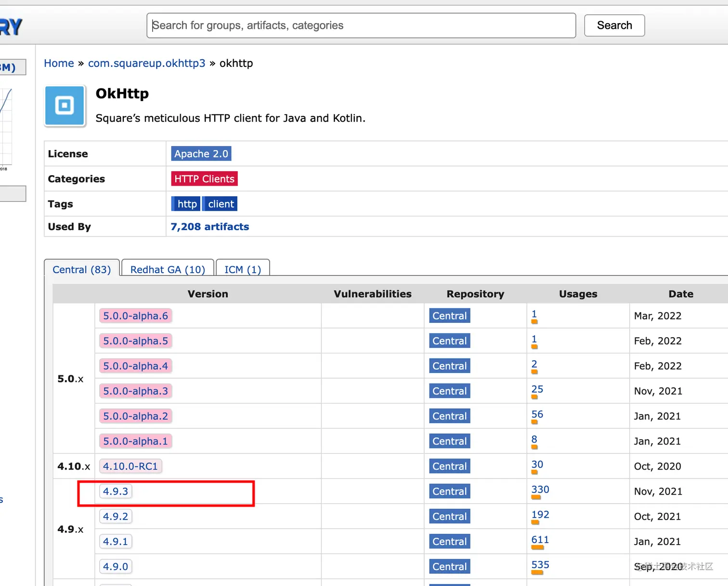The image size is (728, 586).
Task: Click the Central badge for 5.0.0-alpha.5
Action: coord(450,341)
